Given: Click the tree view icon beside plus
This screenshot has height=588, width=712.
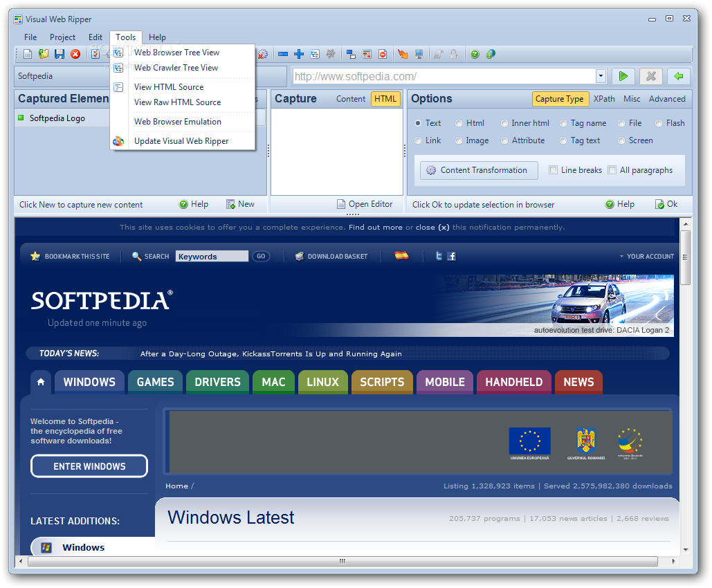Looking at the screenshot, I should coord(315,54).
